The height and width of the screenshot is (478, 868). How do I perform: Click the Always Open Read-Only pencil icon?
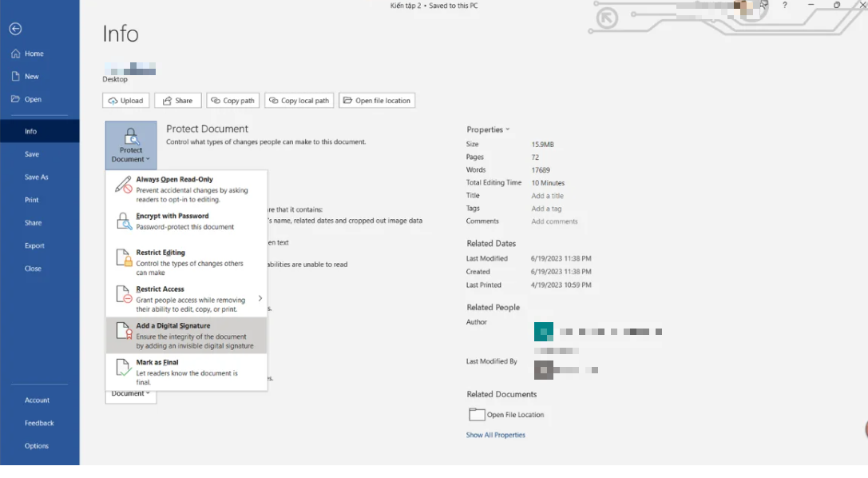[124, 185]
